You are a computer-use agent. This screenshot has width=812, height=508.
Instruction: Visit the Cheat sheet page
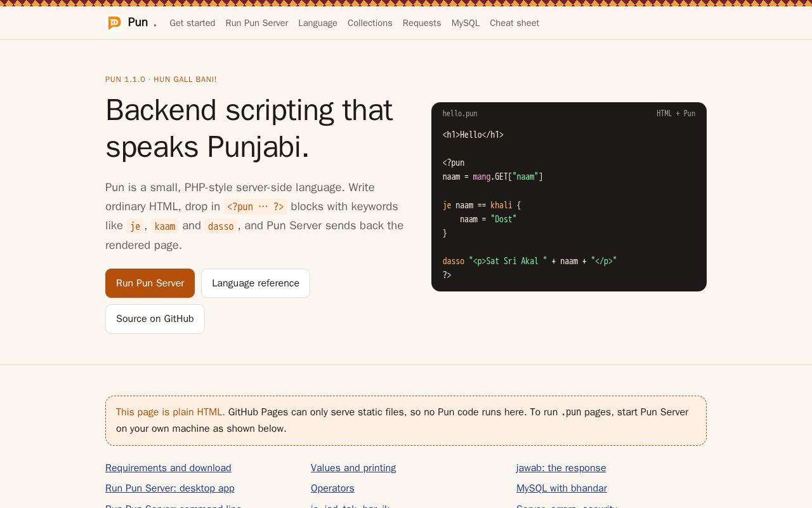tap(514, 23)
